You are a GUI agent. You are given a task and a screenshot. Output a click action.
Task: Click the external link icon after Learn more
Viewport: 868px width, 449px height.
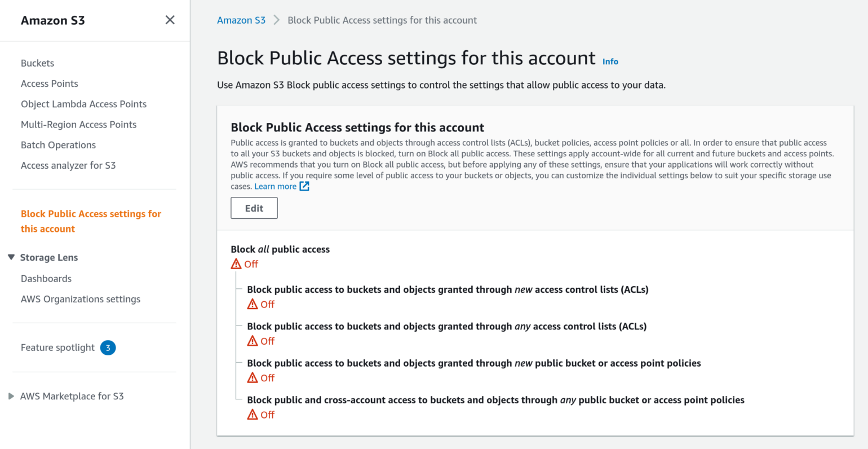click(x=304, y=186)
